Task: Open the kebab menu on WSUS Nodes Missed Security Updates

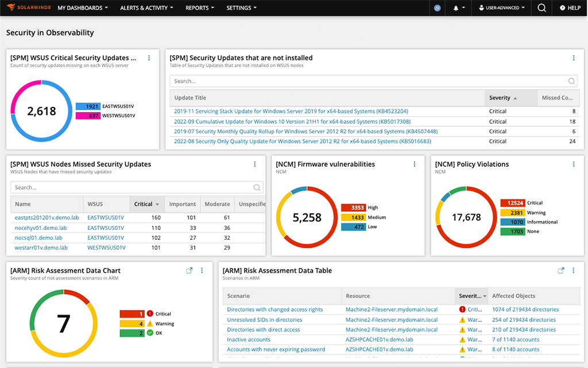Action: pyautogui.click(x=254, y=164)
